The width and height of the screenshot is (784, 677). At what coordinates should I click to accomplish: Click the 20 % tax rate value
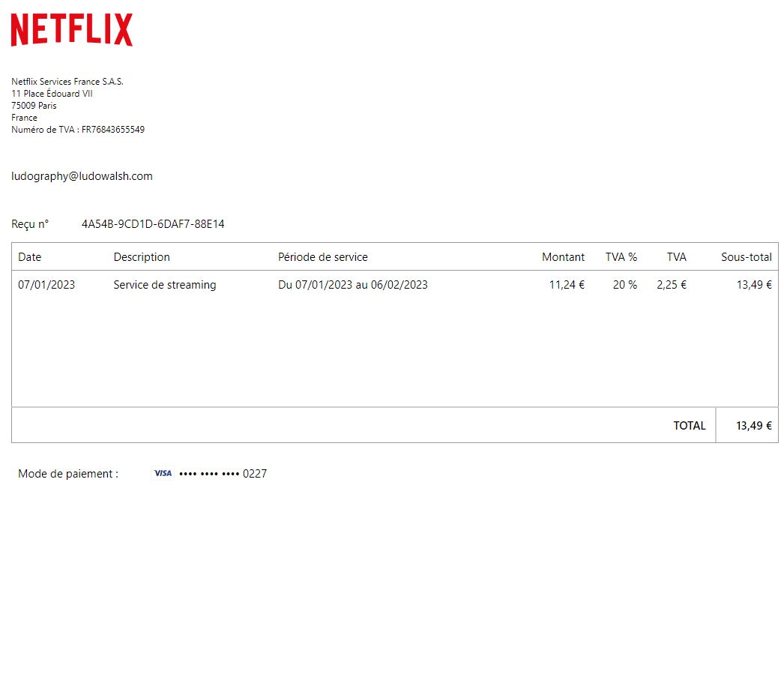coord(624,285)
